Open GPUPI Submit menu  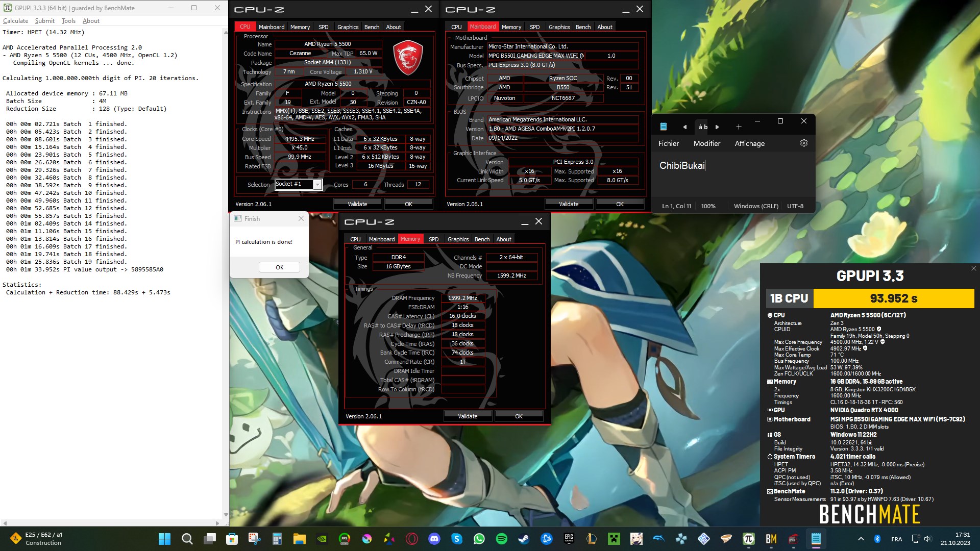(x=45, y=21)
